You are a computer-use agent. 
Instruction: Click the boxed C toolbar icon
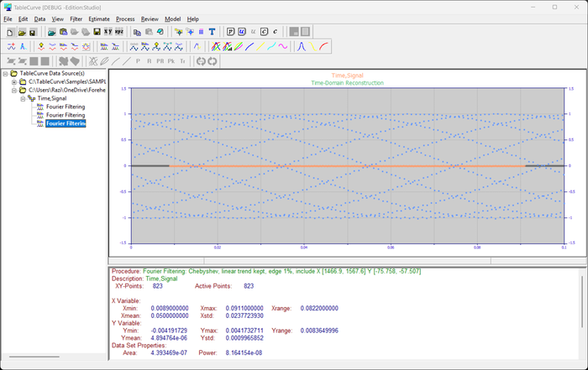click(264, 32)
